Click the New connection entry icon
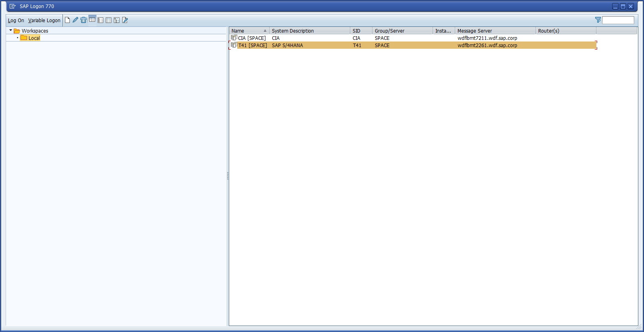The width and height of the screenshot is (644, 332). 67,20
